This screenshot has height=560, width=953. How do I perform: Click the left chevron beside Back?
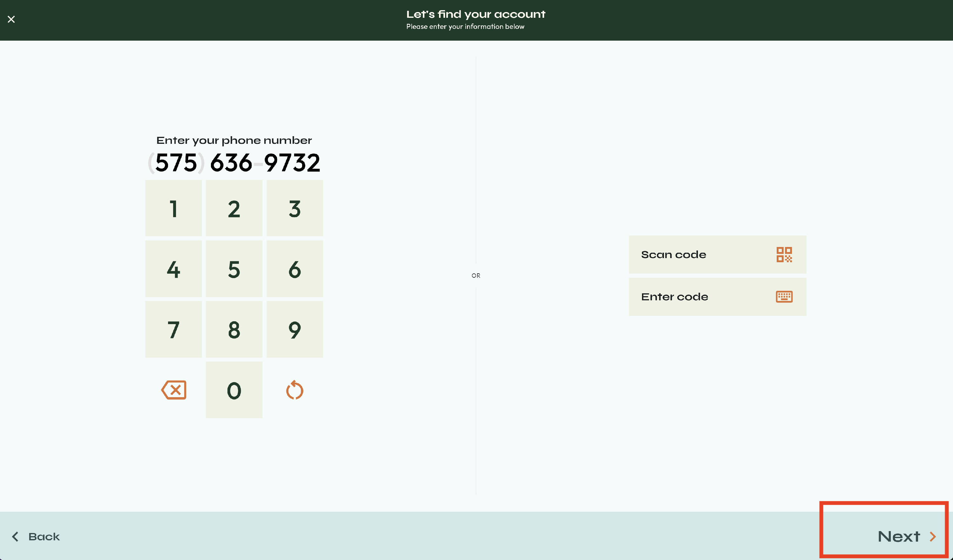pyautogui.click(x=15, y=537)
